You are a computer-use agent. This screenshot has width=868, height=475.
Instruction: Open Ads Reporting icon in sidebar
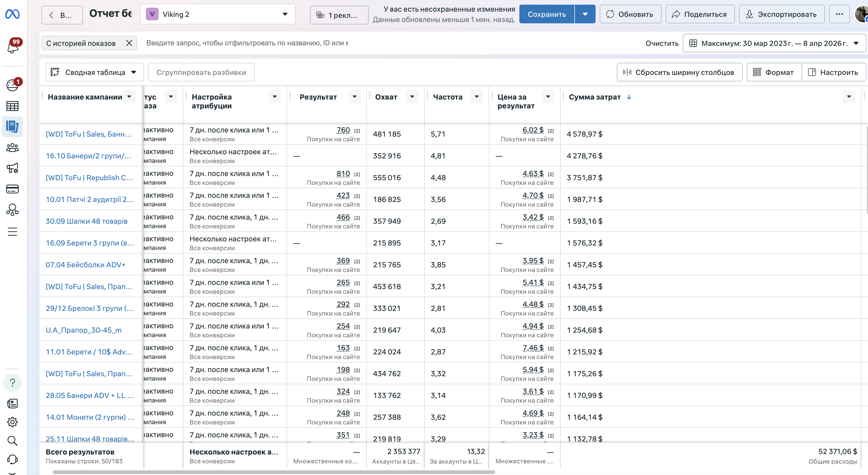click(12, 127)
